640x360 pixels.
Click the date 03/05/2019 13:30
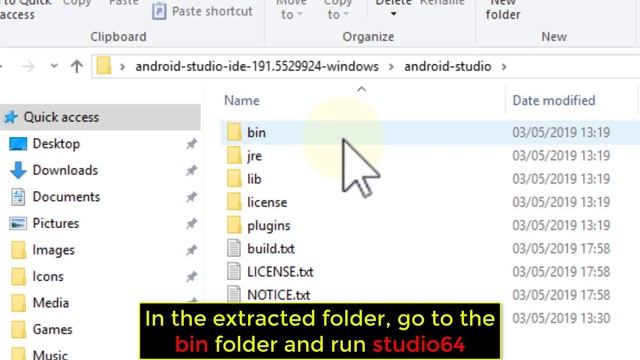point(561,318)
